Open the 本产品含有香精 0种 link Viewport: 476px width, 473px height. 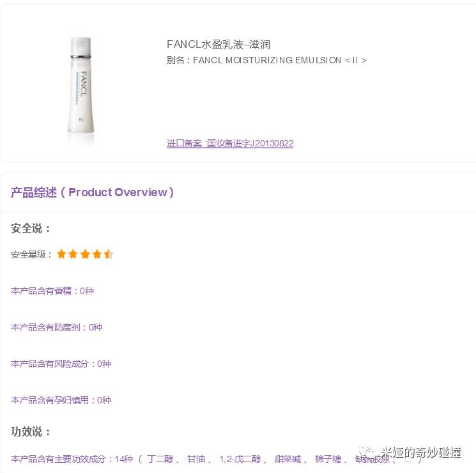[52, 291]
